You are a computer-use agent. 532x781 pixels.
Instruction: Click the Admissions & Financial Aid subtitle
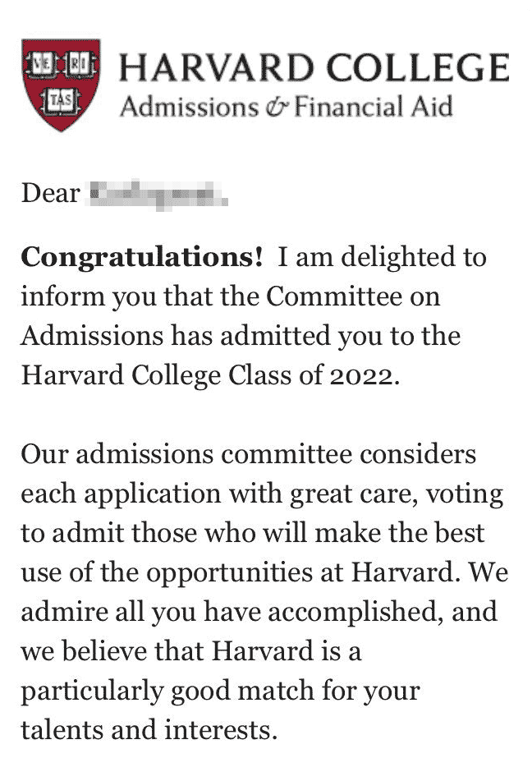pos(286,108)
